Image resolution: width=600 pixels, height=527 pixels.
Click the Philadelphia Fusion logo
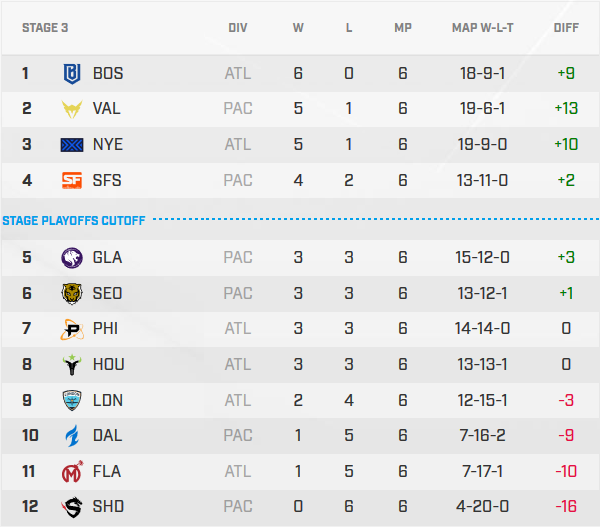[x=72, y=329]
